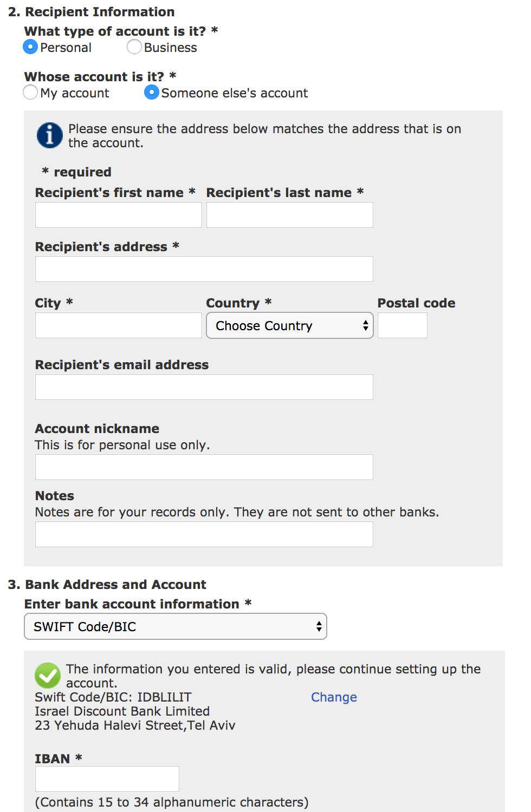Open the Choose Country dropdown
The height and width of the screenshot is (812, 531).
290,325
